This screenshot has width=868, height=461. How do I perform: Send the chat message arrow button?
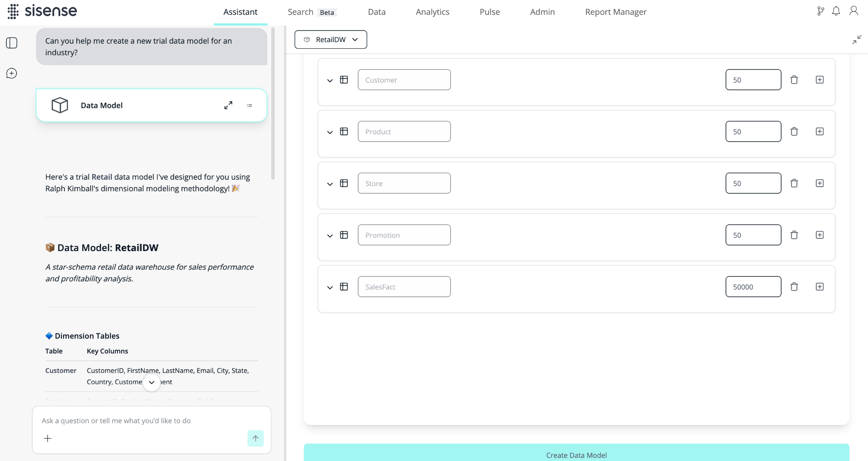tap(256, 438)
